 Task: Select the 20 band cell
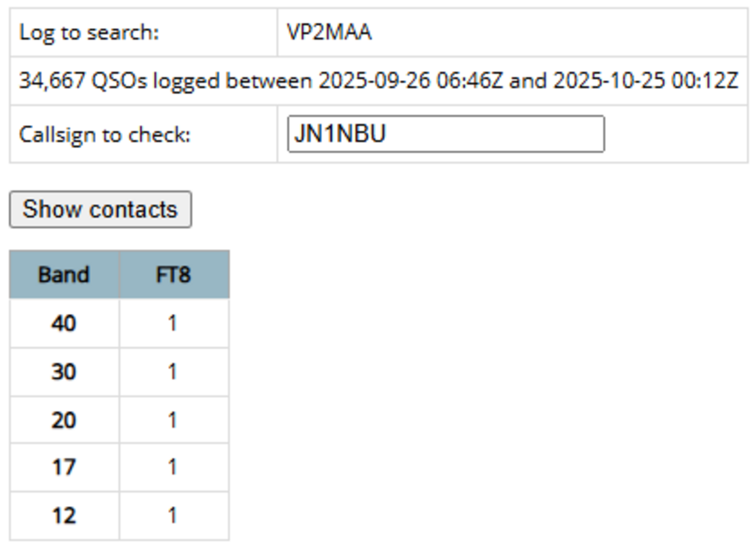pyautogui.click(x=64, y=420)
